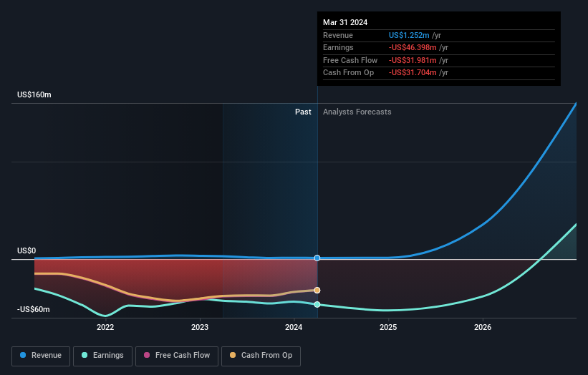Click the Free Cash Flow tooltip row label
This screenshot has height=375, width=588.
tap(350, 60)
